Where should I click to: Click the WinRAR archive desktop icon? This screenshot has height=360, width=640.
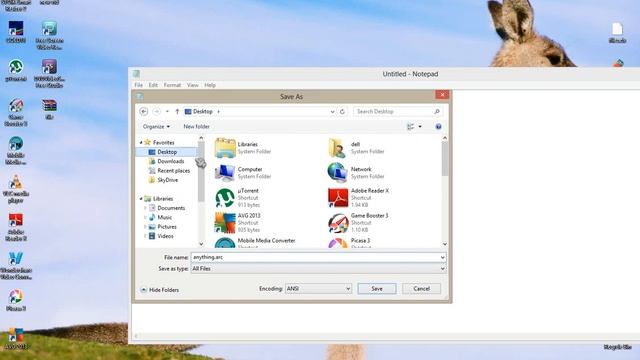click(49, 109)
